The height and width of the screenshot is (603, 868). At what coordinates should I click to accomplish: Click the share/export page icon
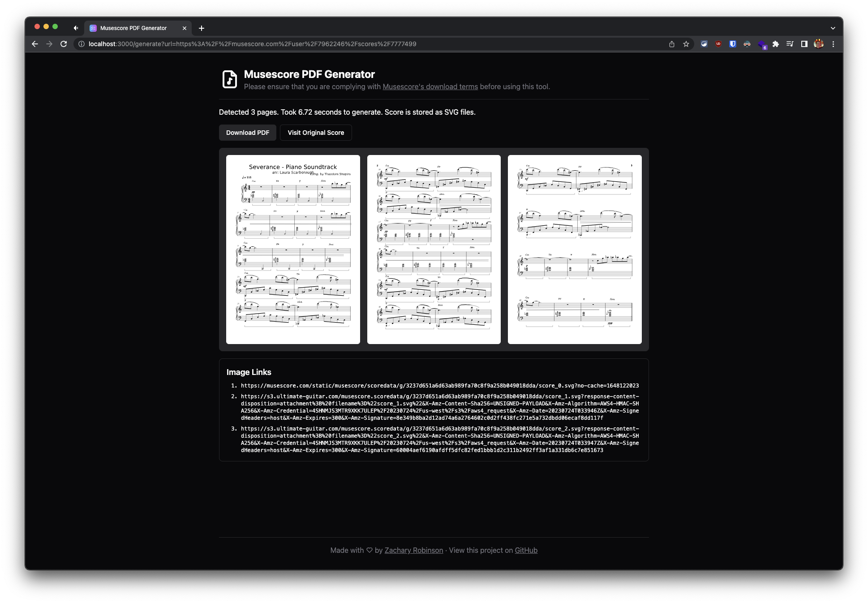[x=671, y=44]
